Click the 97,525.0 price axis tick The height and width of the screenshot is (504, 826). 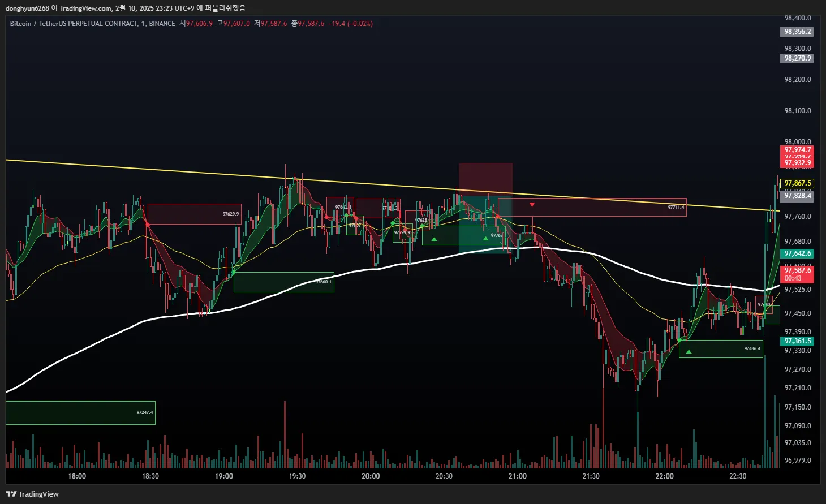[x=798, y=290]
